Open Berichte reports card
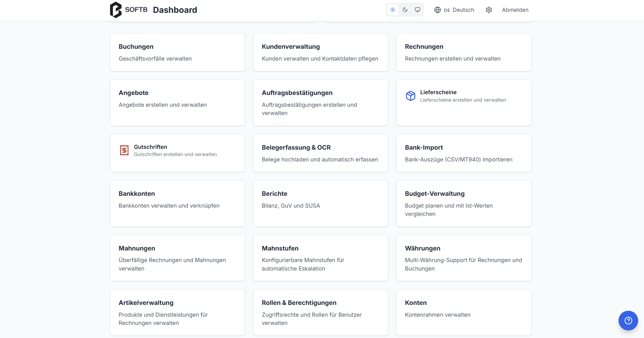The image size is (644, 338). 320,203
